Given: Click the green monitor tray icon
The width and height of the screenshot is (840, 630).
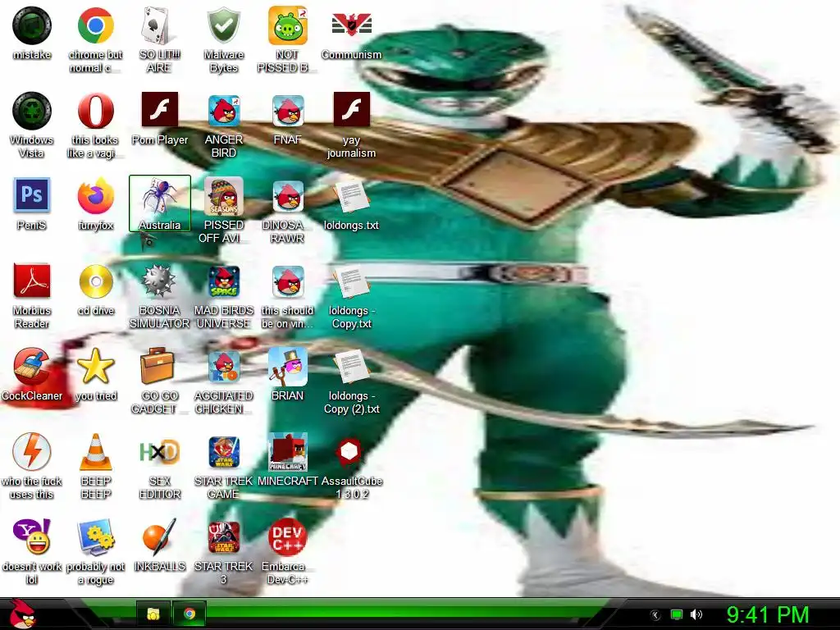Looking at the screenshot, I should click(677, 614).
